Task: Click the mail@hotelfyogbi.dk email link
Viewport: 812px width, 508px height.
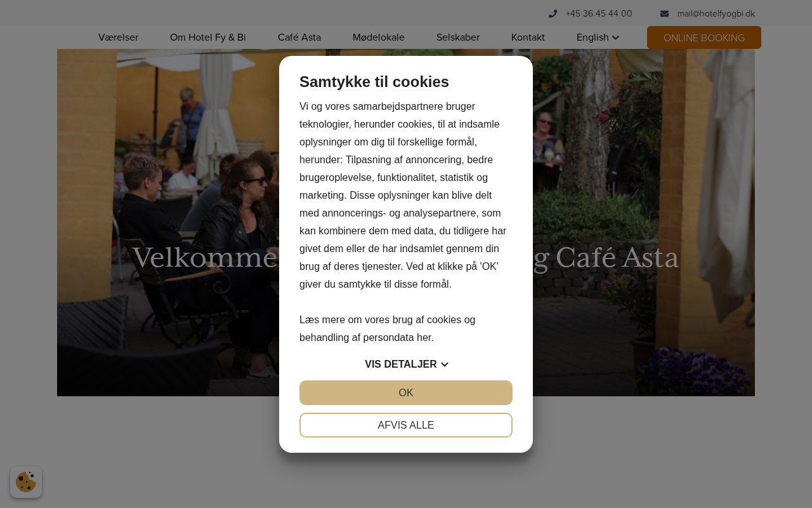Action: (716, 13)
